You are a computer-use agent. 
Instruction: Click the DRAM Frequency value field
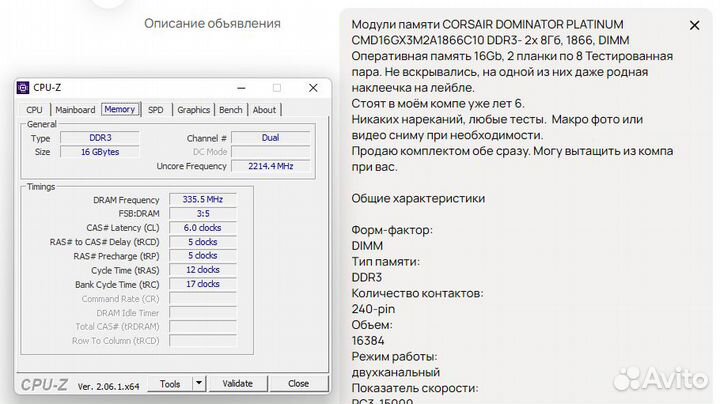(x=201, y=200)
